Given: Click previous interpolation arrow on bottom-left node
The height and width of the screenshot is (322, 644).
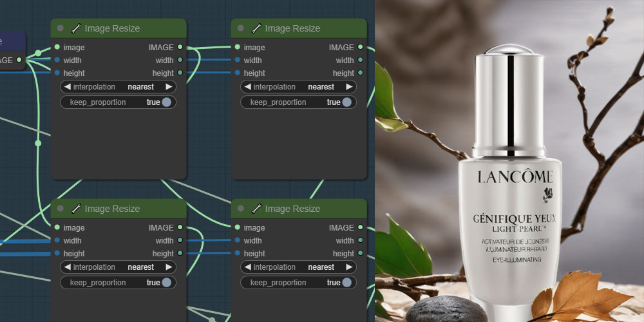Looking at the screenshot, I should pos(68,267).
